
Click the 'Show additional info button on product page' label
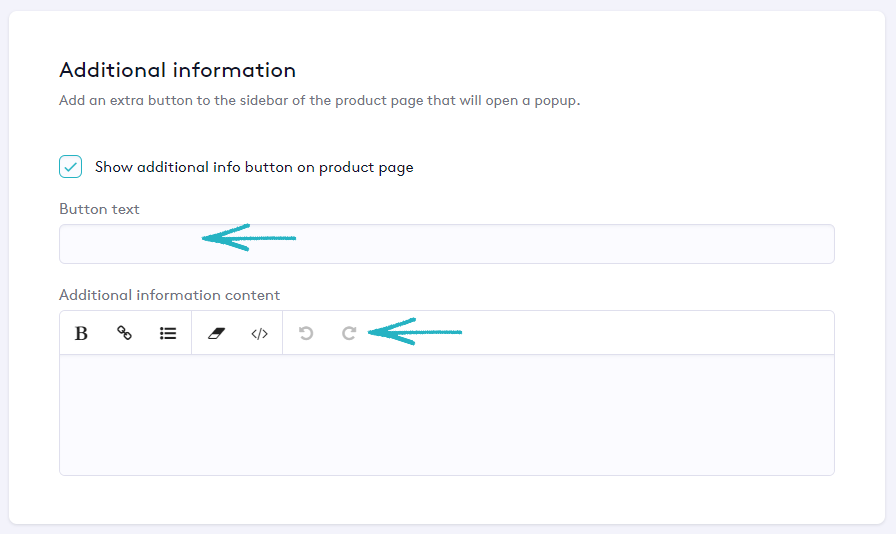(253, 167)
